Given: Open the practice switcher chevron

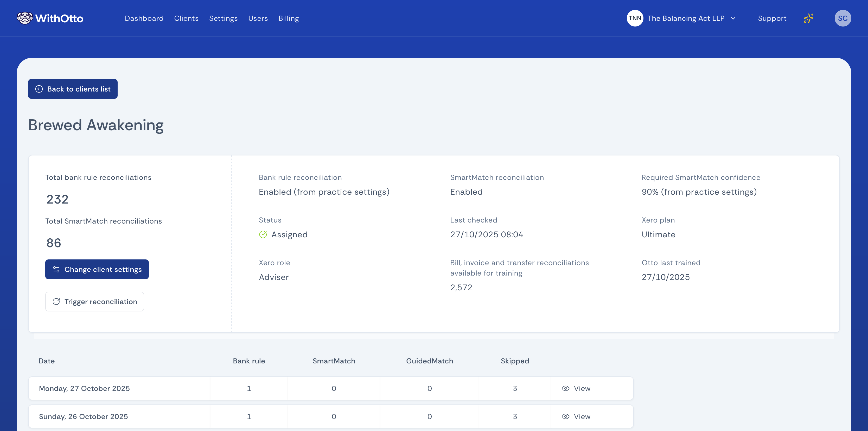Looking at the screenshot, I should point(733,18).
